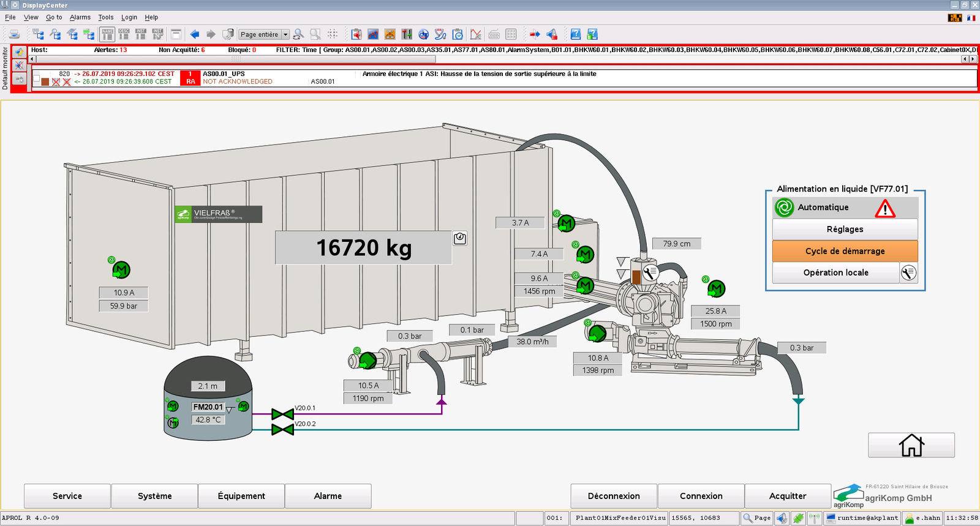The width and height of the screenshot is (980, 526).
Task: Select the pump motor showing 25.8 A
Action: (716, 288)
